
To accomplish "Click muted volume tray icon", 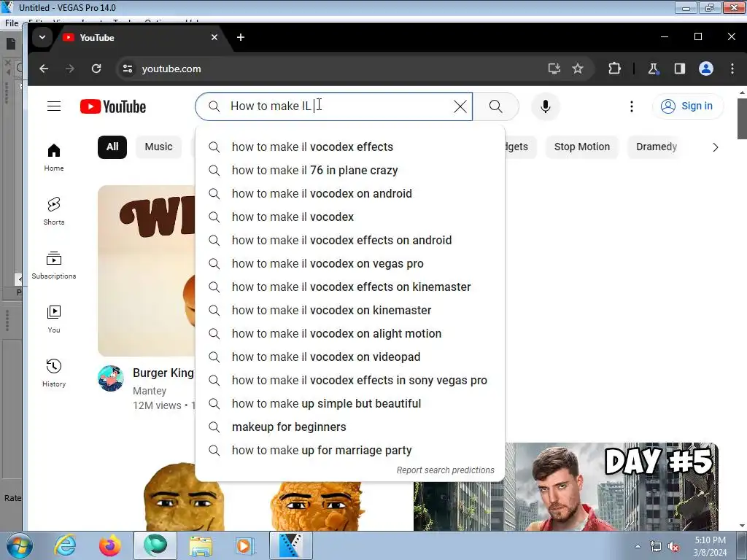I will (673, 547).
